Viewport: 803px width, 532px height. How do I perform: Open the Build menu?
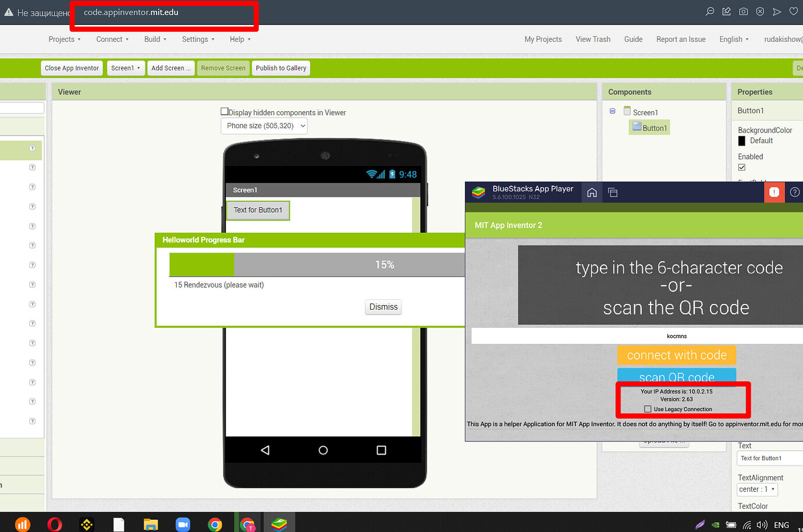(x=154, y=39)
